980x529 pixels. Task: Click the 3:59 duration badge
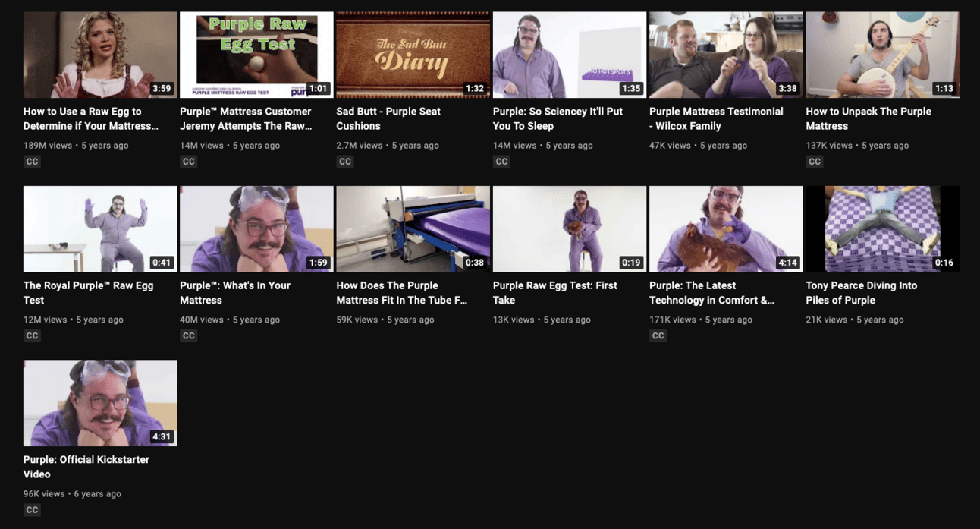click(162, 88)
